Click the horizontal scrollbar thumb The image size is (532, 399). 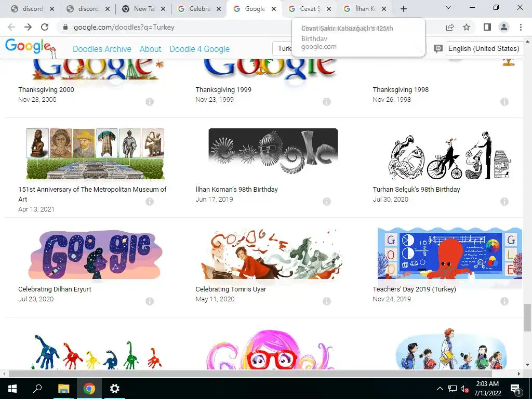250,374
